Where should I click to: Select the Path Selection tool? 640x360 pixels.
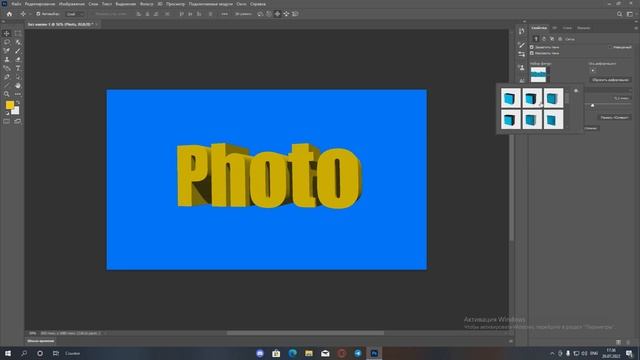click(18, 77)
